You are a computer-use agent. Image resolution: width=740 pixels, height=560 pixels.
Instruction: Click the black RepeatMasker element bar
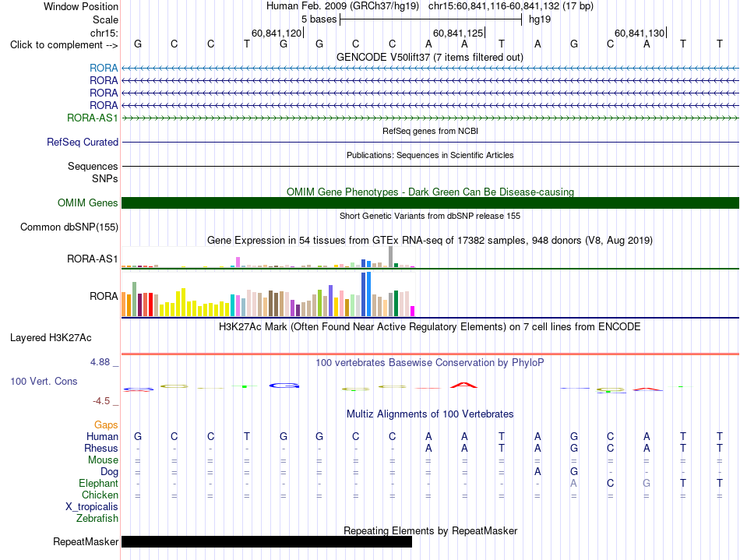(x=266, y=541)
